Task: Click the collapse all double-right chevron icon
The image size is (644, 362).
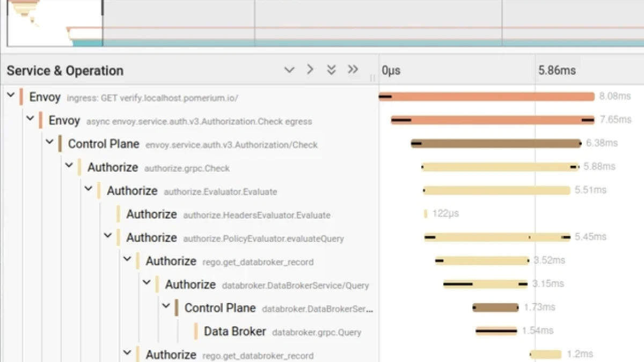Action: pos(353,70)
